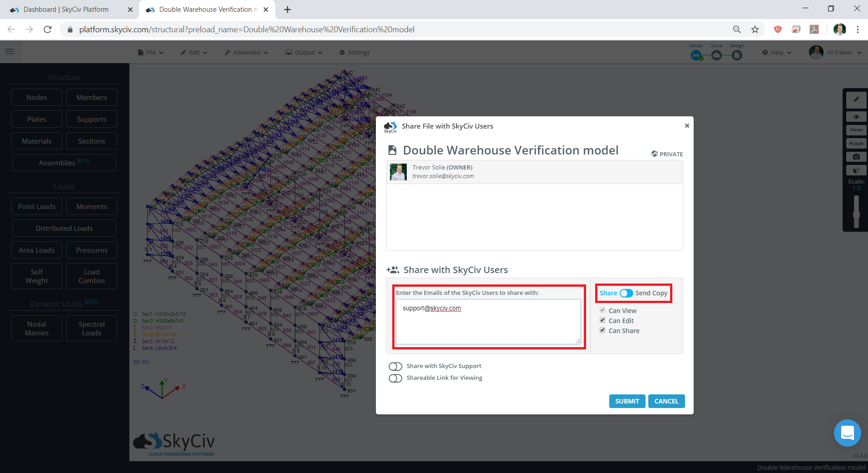The height and width of the screenshot is (473, 868).
Task: Open the Settings menu item
Action: point(355,52)
